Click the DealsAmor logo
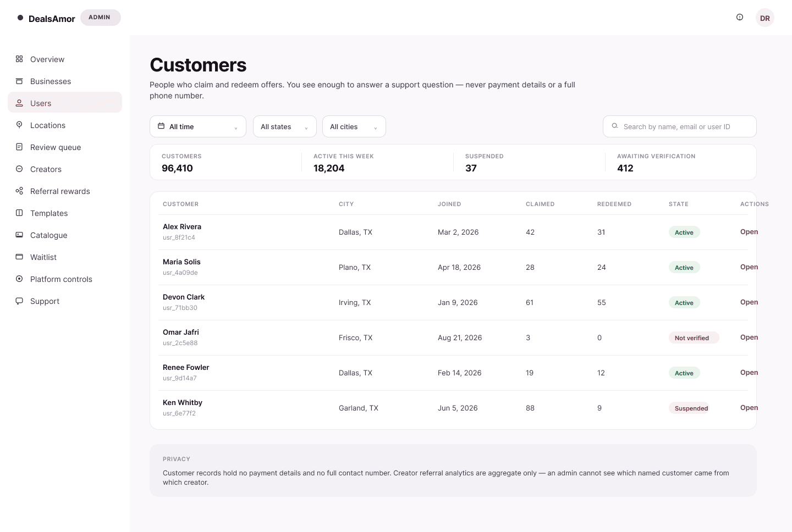This screenshot has height=532, width=792. [x=46, y=18]
